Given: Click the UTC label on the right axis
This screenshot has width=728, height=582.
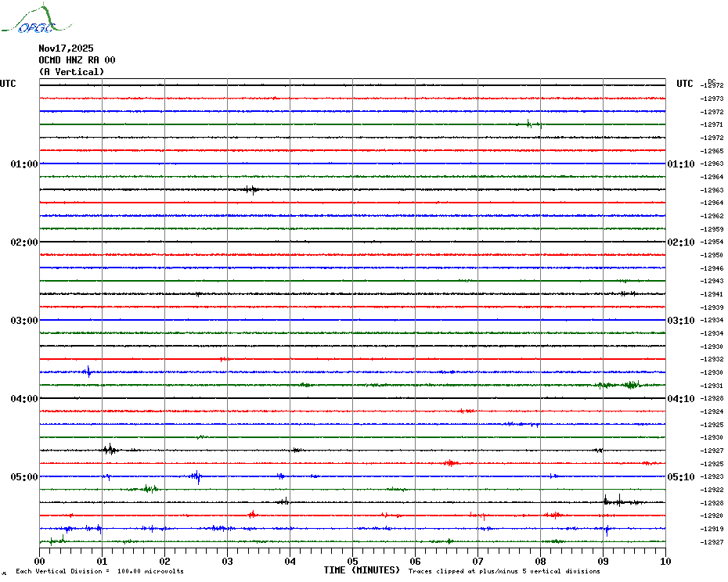Looking at the screenshot, I should [685, 84].
